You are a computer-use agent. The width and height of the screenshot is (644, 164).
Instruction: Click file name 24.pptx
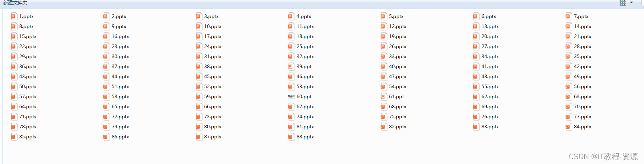213,47
